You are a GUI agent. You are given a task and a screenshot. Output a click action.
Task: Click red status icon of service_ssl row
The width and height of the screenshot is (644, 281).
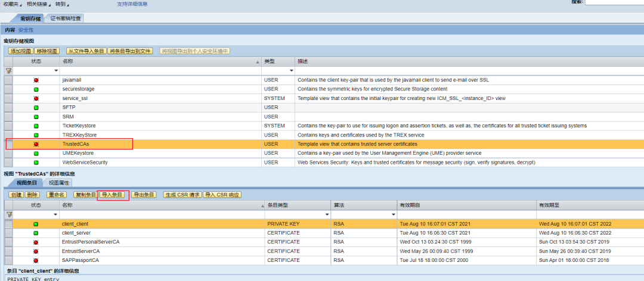pos(36,98)
